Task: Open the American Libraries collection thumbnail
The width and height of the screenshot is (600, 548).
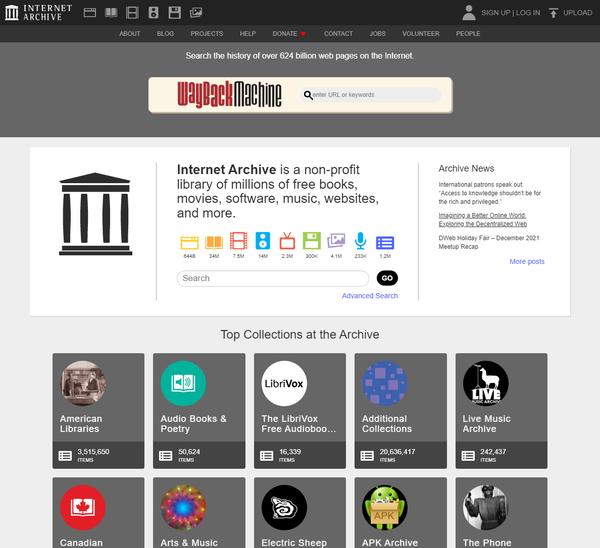Action: click(x=83, y=383)
